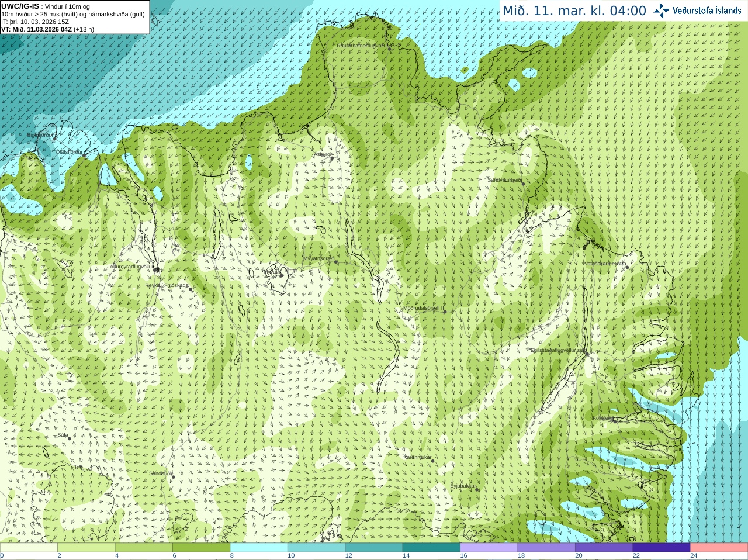
Task: Click the UWC/IG-IS model title
Action: pos(20,6)
